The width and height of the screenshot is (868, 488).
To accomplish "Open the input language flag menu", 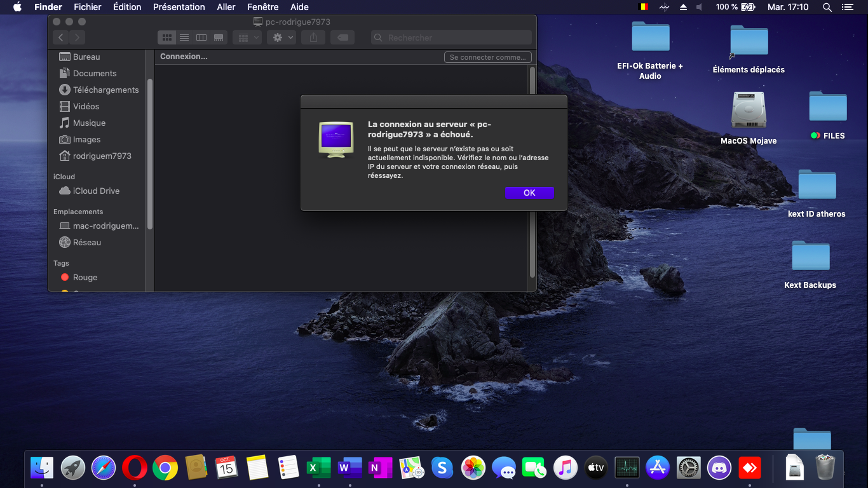I will [x=643, y=7].
